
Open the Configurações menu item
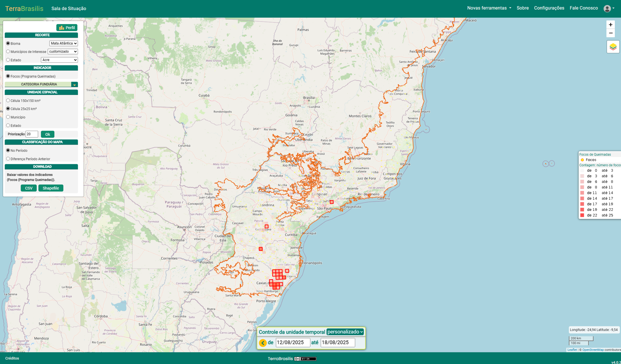pos(549,8)
